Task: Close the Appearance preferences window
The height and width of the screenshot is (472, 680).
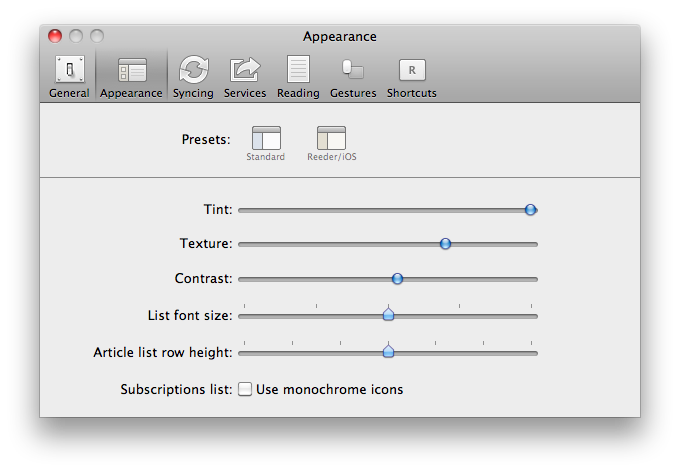Action: click(55, 37)
